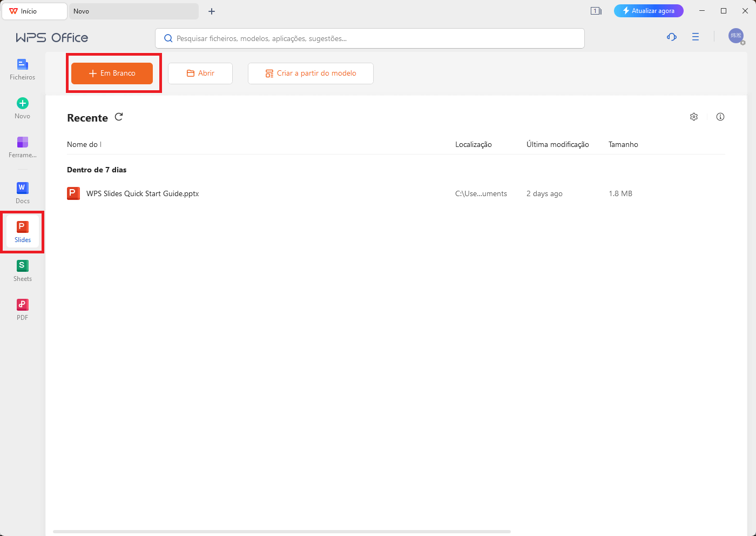
Task: Click the horizontal scrollbar at the bottom
Action: pyautogui.click(x=282, y=532)
